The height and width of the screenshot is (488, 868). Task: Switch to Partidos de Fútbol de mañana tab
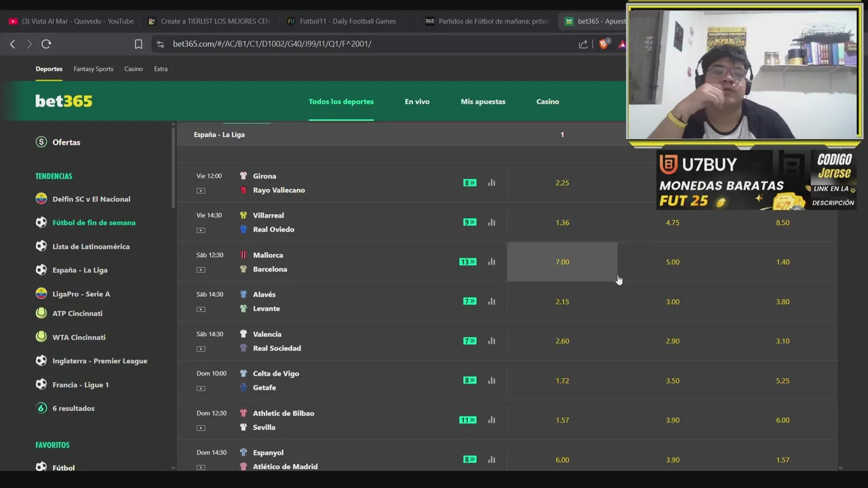pos(487,21)
